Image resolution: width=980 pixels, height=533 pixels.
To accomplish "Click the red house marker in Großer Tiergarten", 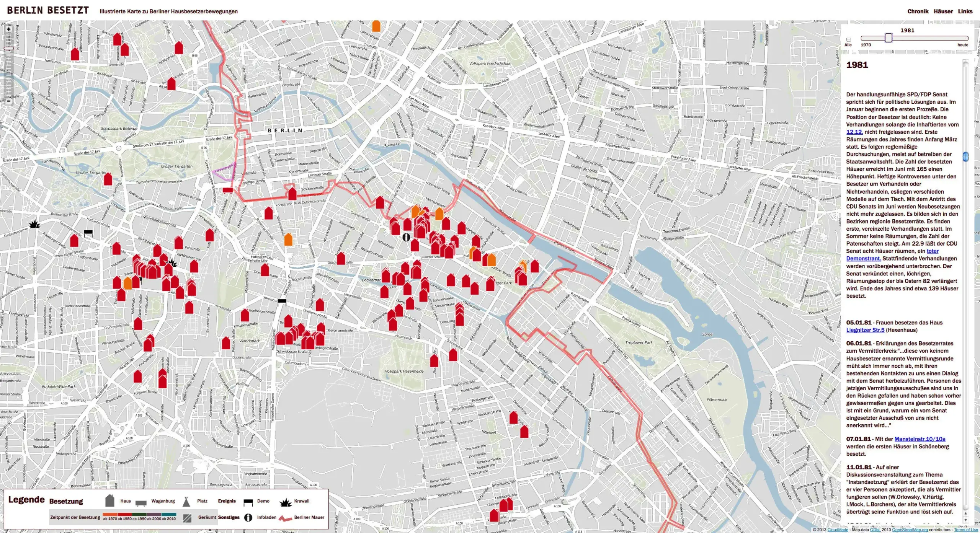I will (x=108, y=179).
